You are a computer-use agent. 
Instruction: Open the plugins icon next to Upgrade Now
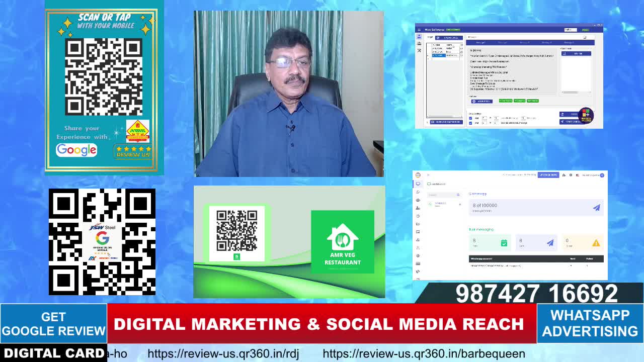tap(564, 175)
